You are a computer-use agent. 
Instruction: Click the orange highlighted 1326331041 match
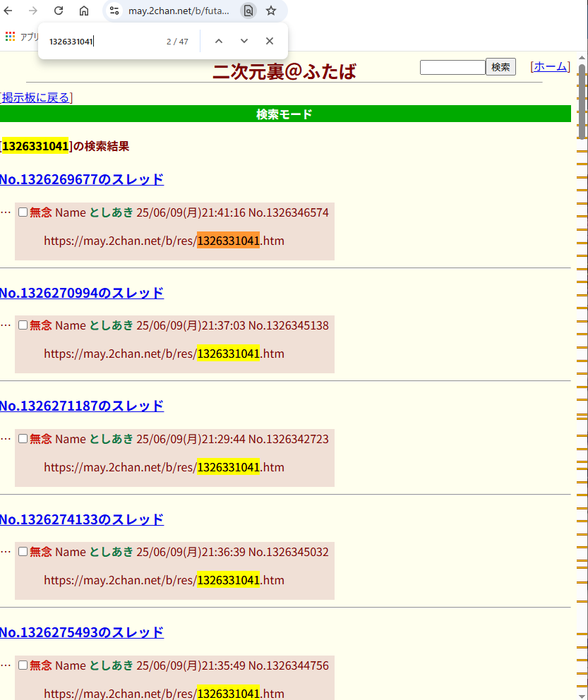tap(228, 241)
